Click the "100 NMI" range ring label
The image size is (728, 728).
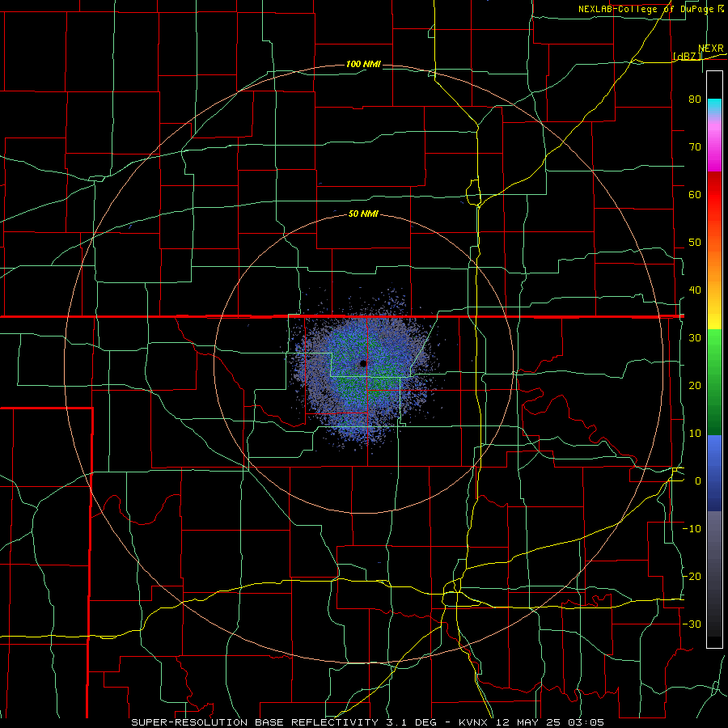(363, 64)
